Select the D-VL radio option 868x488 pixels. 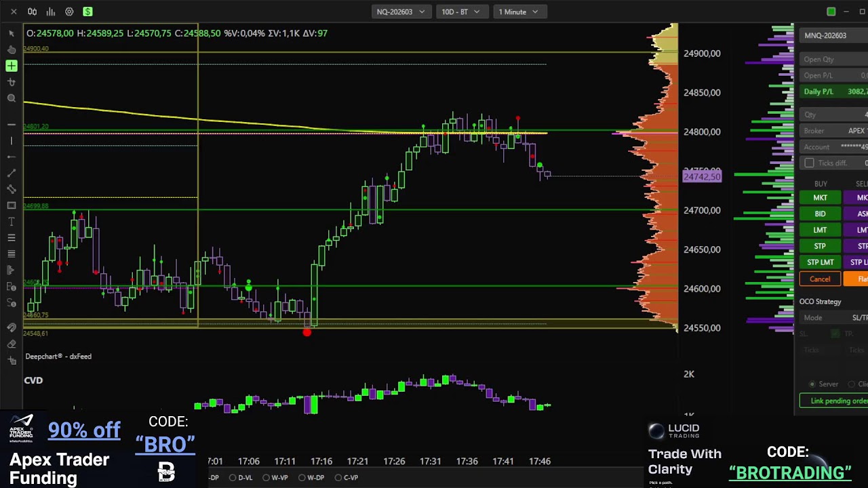pyautogui.click(x=241, y=478)
